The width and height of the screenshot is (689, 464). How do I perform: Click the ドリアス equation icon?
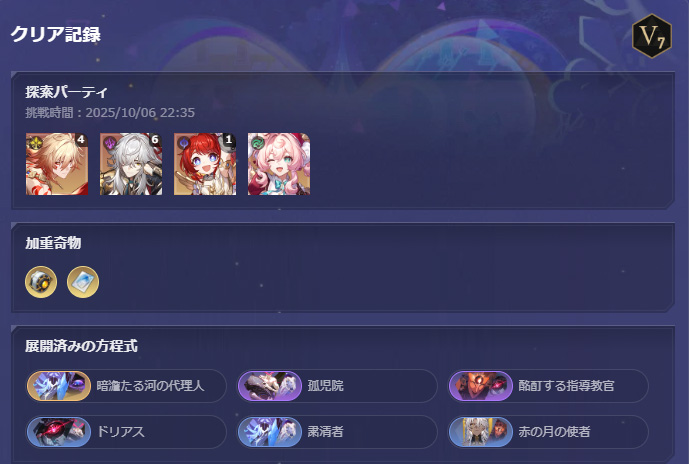[58, 432]
